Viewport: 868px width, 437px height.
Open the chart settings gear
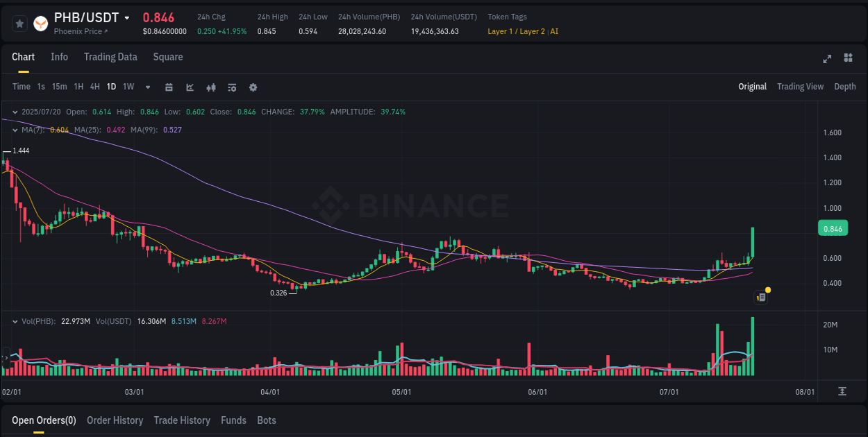(253, 87)
